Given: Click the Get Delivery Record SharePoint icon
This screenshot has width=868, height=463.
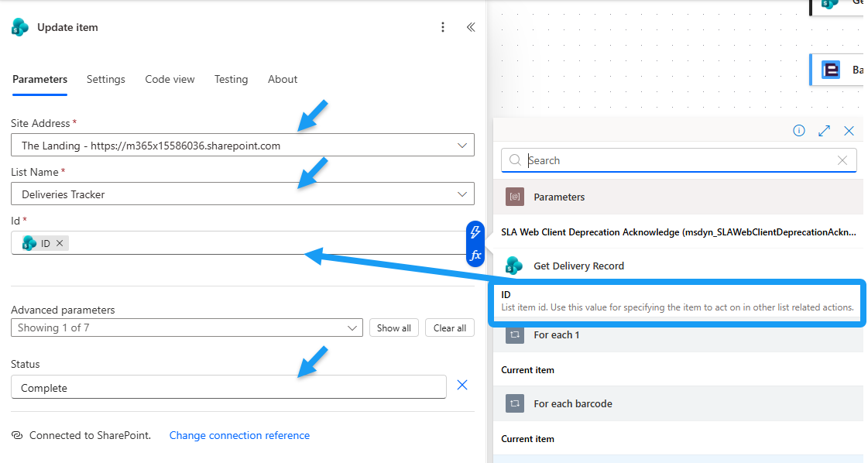Looking at the screenshot, I should (514, 266).
